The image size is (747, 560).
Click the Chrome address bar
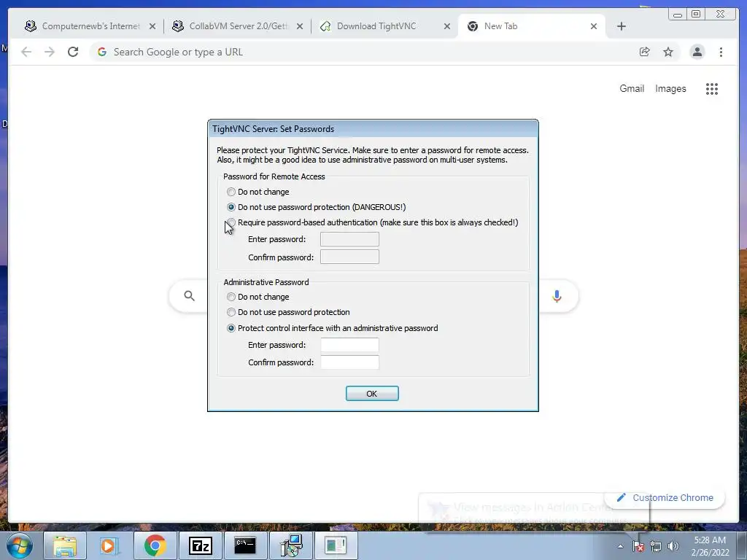[362, 52]
